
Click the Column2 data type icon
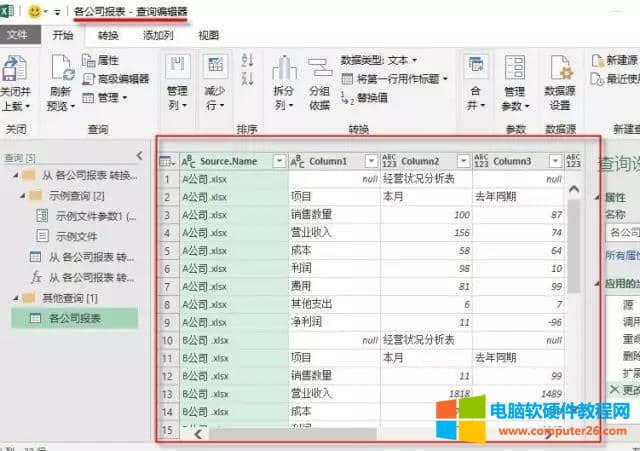click(x=389, y=161)
